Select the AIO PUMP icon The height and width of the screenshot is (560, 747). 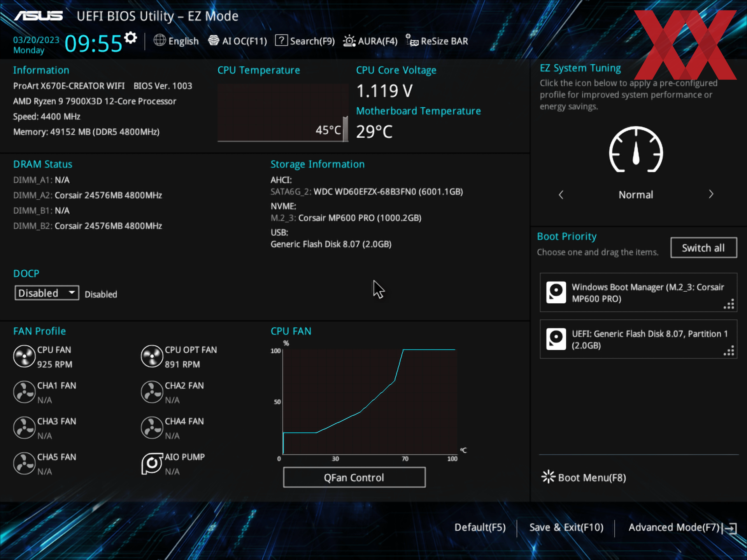(x=152, y=464)
